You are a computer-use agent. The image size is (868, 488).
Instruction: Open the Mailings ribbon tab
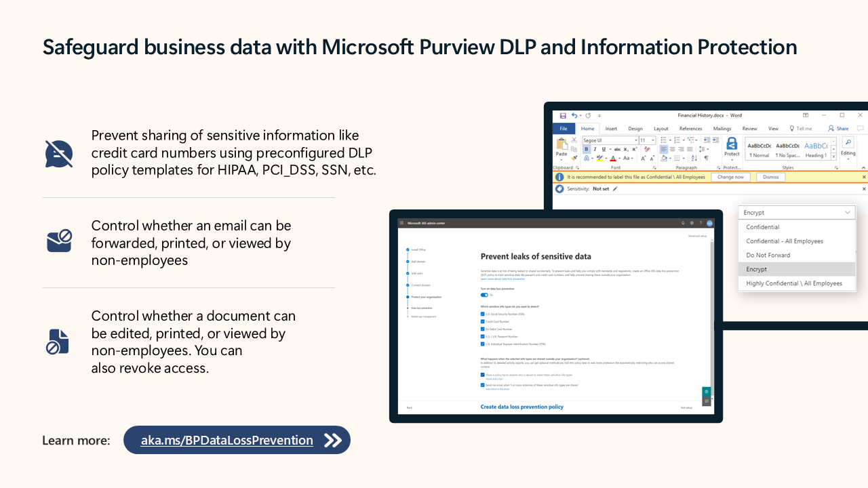[x=722, y=129]
